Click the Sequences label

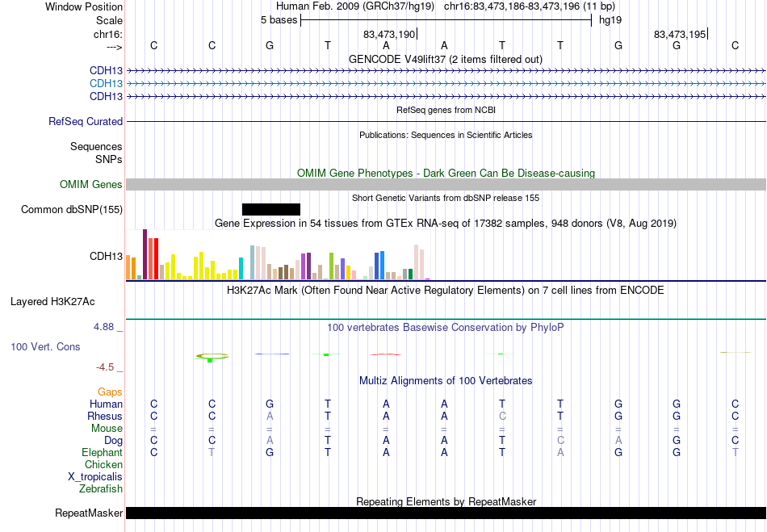click(96, 146)
